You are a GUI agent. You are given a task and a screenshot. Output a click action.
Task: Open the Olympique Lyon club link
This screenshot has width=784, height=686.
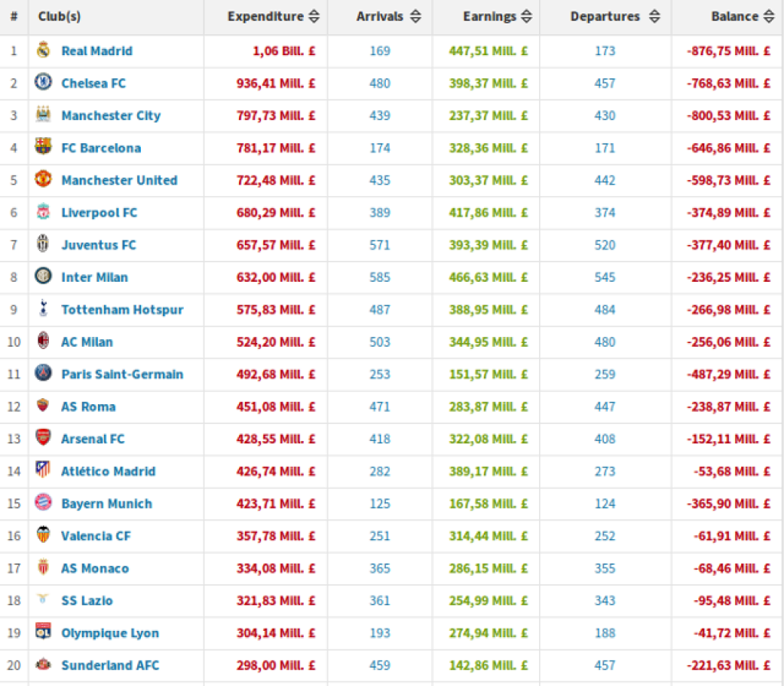click(x=110, y=633)
